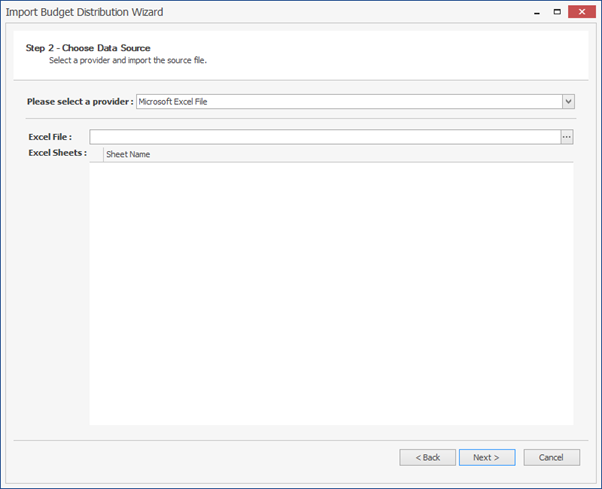Open the provider dropdown arrow
Image resolution: width=602 pixels, height=489 pixels.
569,102
